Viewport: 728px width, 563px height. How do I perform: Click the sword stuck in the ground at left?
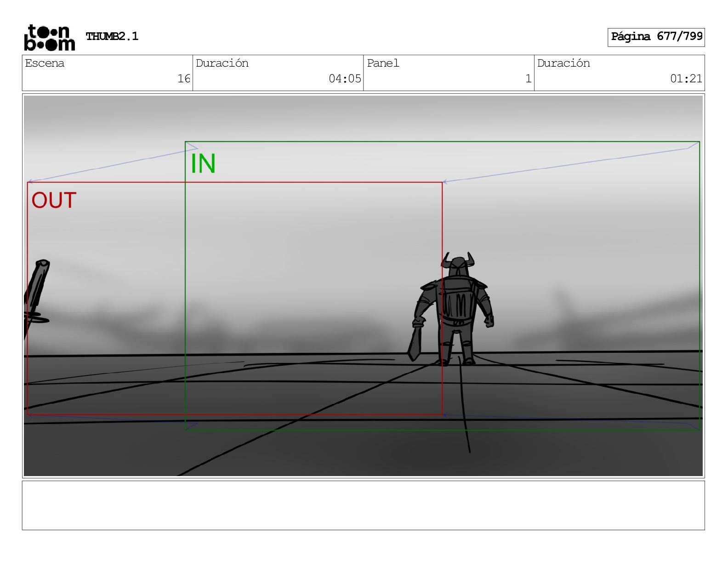point(36,299)
